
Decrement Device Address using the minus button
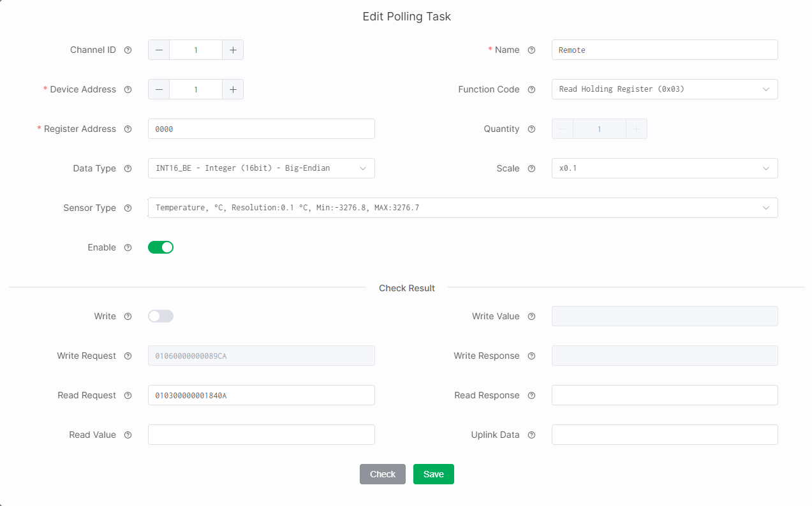click(x=158, y=89)
